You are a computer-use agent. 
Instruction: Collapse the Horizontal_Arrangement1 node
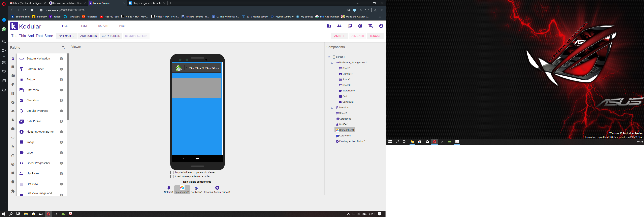332,63
